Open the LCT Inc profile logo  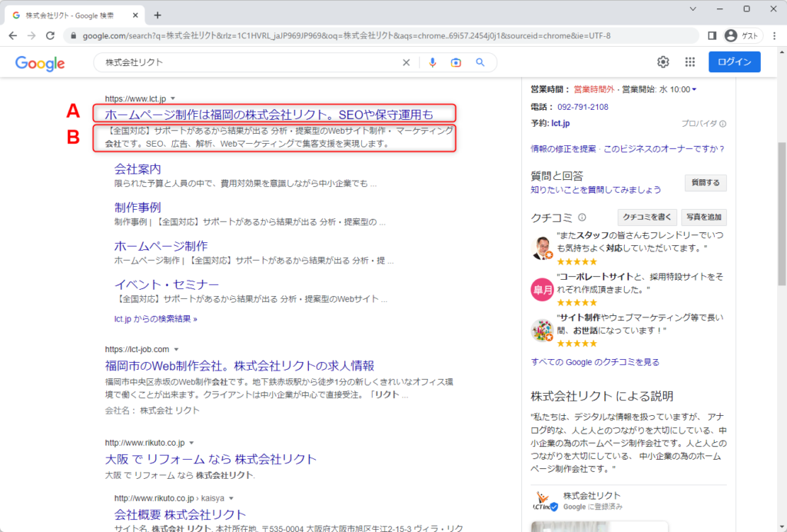544,501
